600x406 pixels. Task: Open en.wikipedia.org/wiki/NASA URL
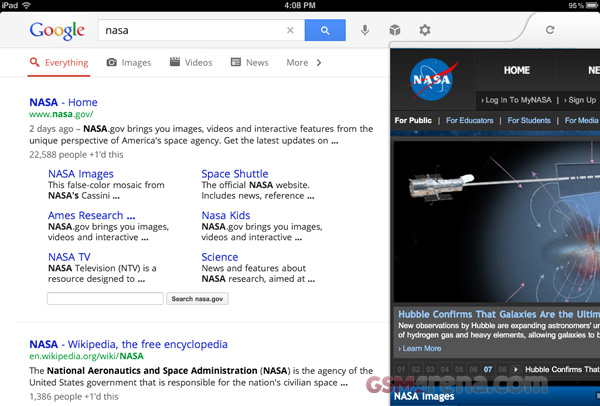(x=86, y=356)
